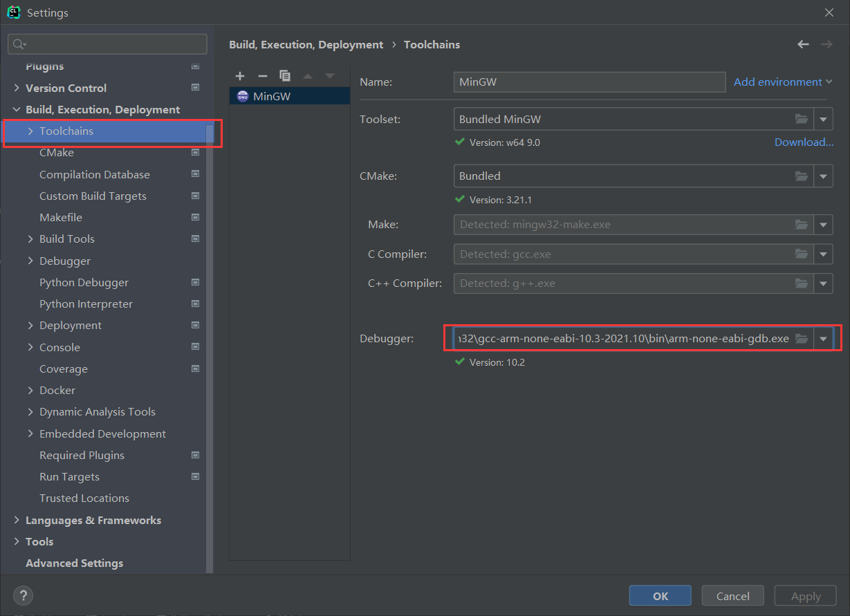
Task: Expand the Version Control section
Action: point(17,88)
